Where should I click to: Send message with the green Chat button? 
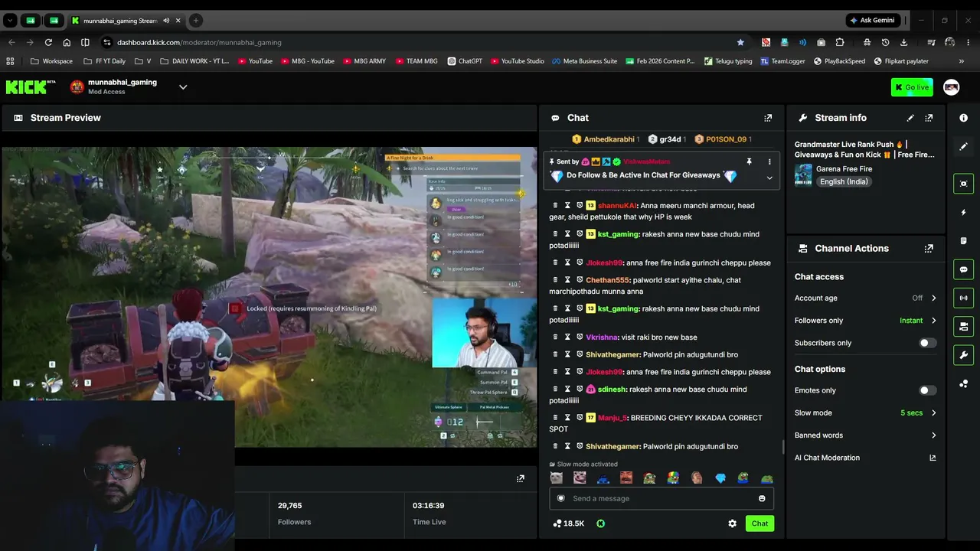pos(759,523)
